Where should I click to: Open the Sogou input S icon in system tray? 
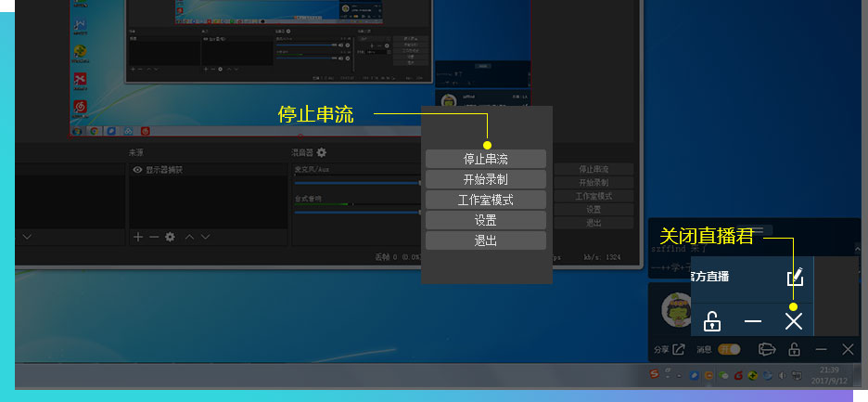point(655,375)
